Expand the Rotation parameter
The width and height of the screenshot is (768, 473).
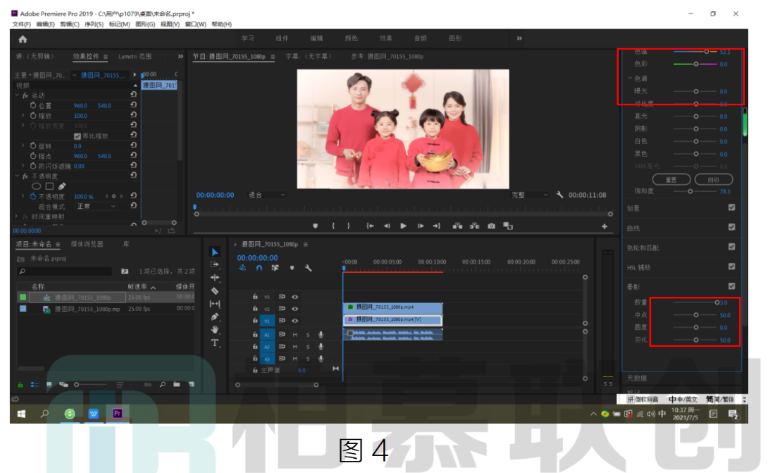point(23,146)
